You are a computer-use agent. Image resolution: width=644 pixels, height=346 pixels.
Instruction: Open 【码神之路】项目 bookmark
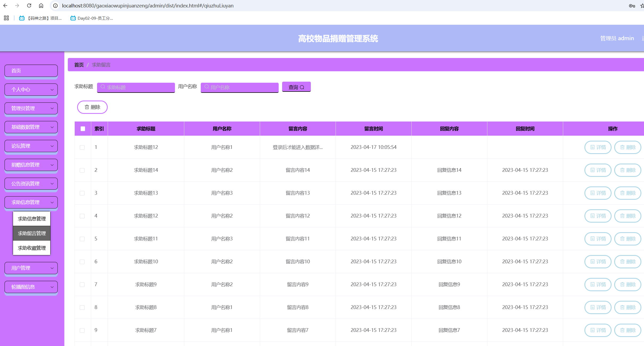point(40,18)
